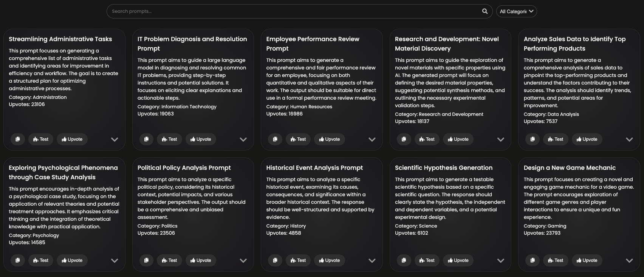Open the All Categories dropdown

coord(516,11)
